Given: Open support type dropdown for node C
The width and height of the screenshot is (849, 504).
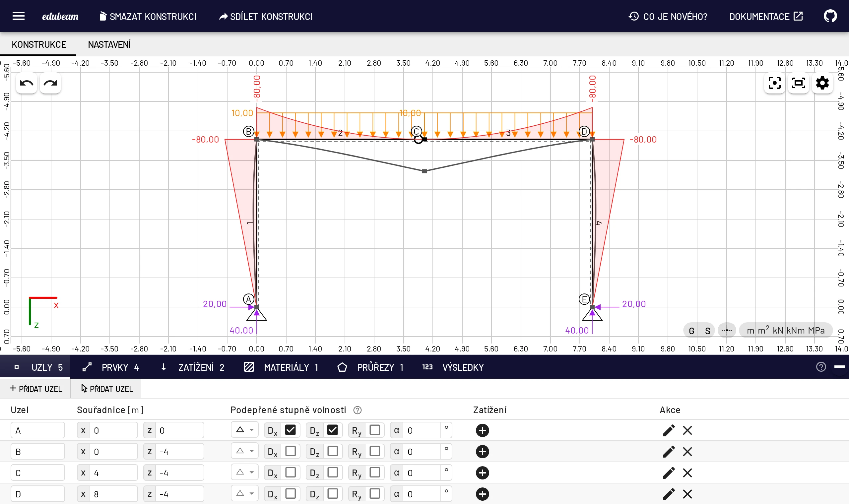Looking at the screenshot, I should pos(244,472).
